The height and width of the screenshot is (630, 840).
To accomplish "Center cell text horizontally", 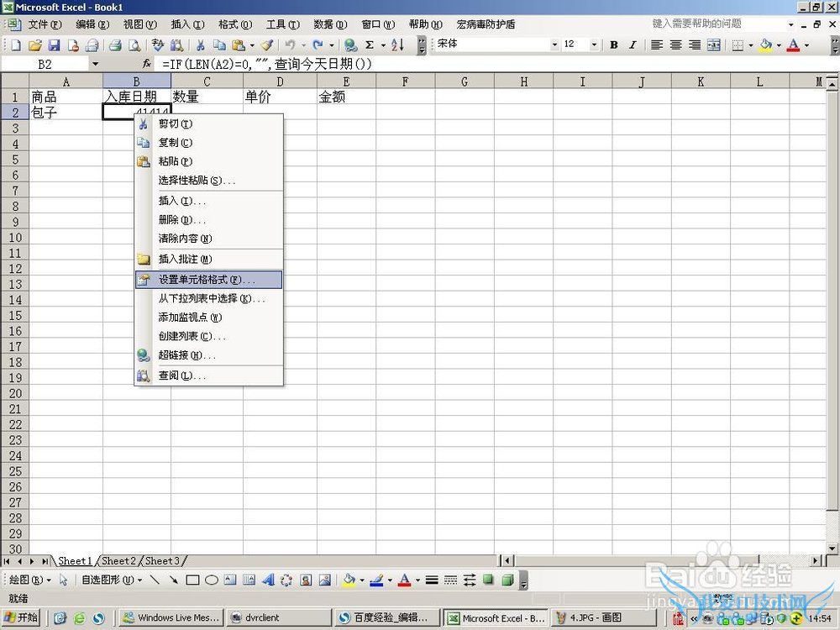I will [x=676, y=45].
